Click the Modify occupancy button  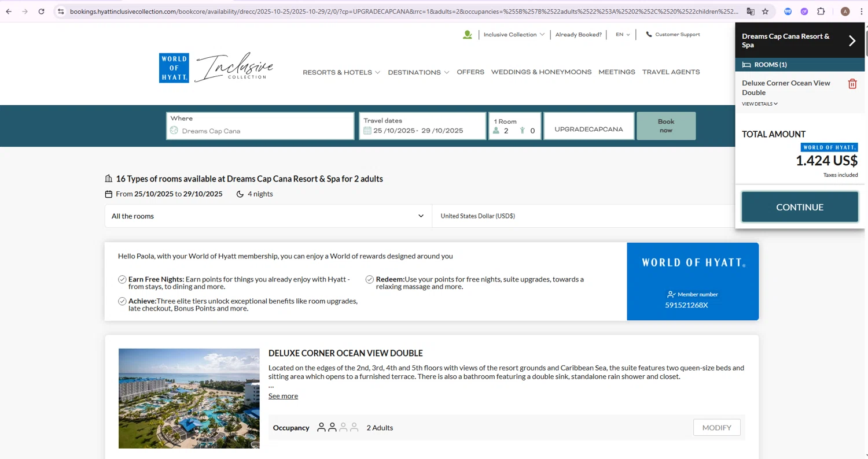tap(717, 428)
